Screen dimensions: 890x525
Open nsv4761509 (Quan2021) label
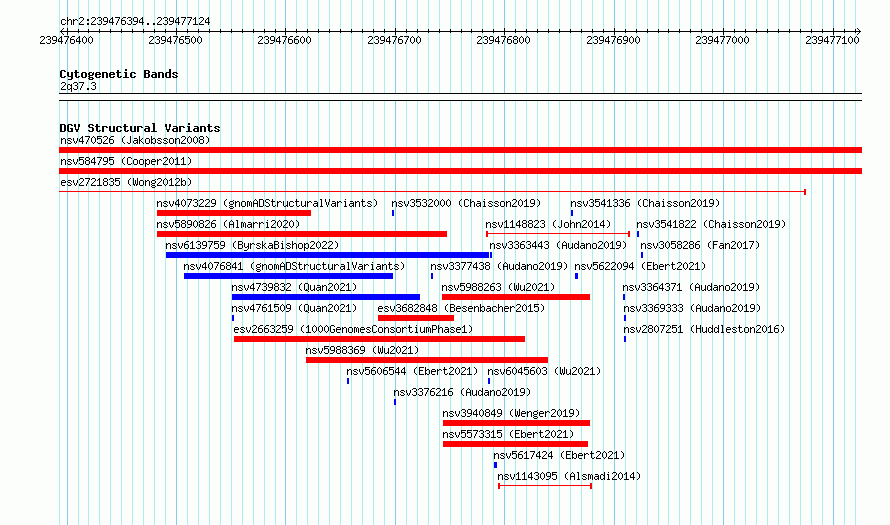294,308
